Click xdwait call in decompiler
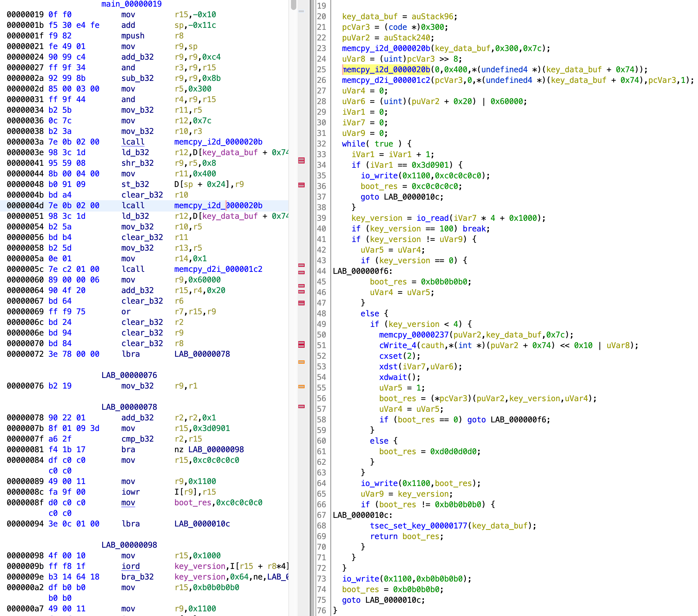The image size is (698, 616). point(393,377)
